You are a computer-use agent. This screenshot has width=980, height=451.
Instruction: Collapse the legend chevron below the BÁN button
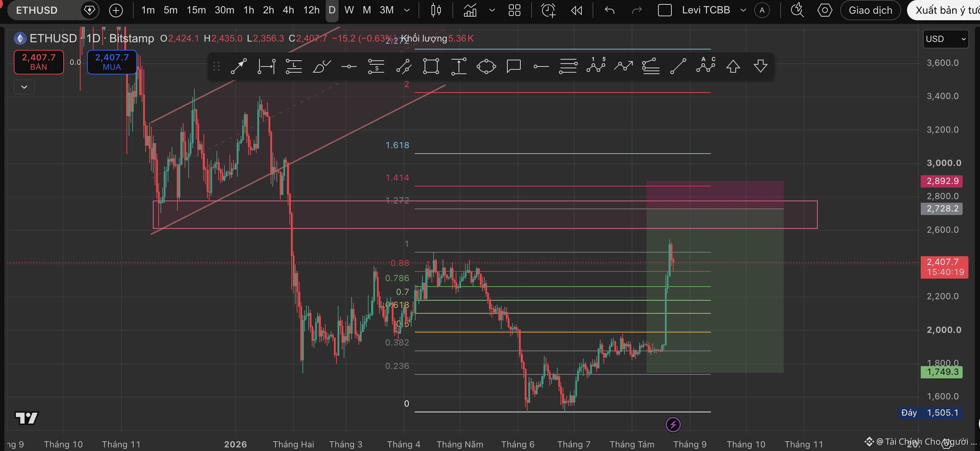(24, 87)
